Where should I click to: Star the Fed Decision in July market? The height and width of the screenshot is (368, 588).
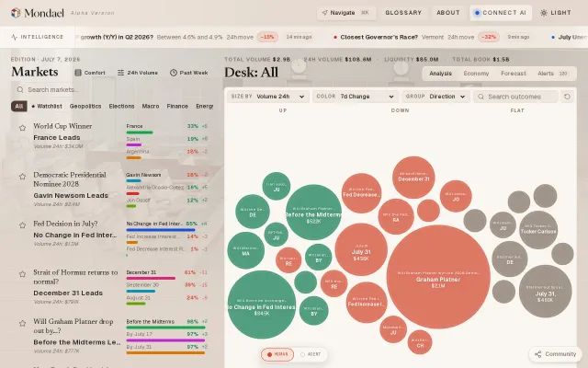tap(22, 225)
